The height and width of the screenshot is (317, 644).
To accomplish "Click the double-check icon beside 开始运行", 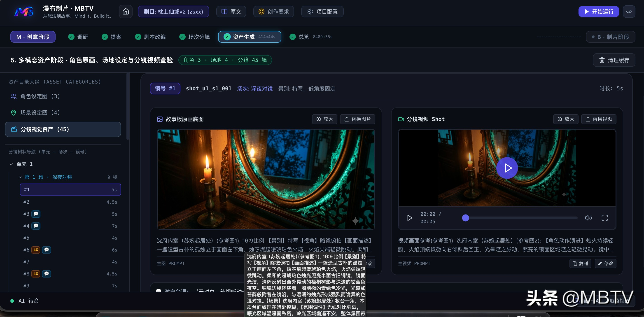I will pos(629,12).
